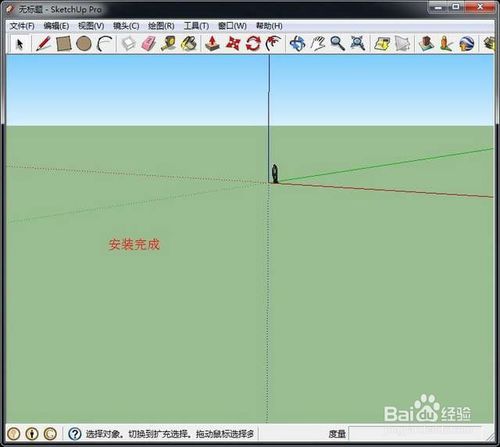Image resolution: width=500 pixels, height=447 pixels.
Task: Select the Zoom magnifier tool
Action: 337,44
